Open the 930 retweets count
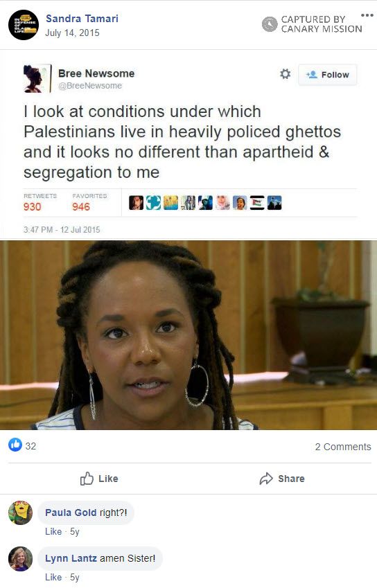This screenshot has height=588, width=377. point(33,206)
